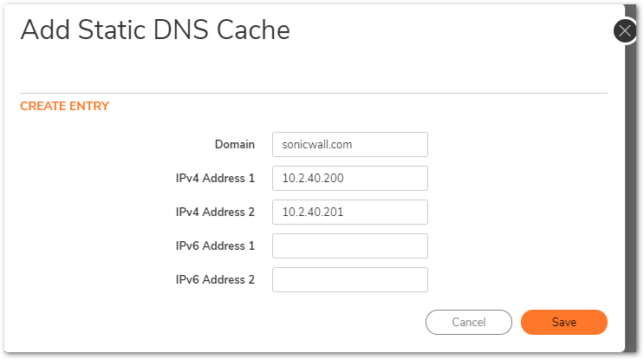This screenshot has height=360, width=644.
Task: Focus the Domain field containing sonicwall.com
Action: click(350, 144)
